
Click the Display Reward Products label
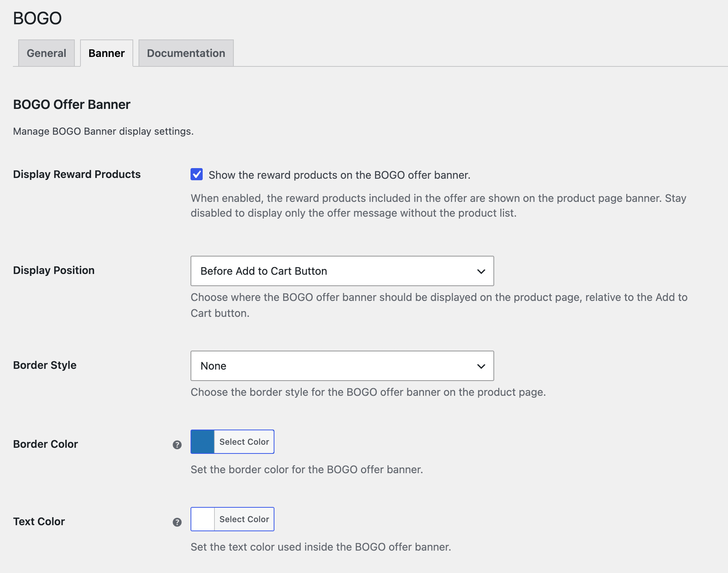coord(77,174)
